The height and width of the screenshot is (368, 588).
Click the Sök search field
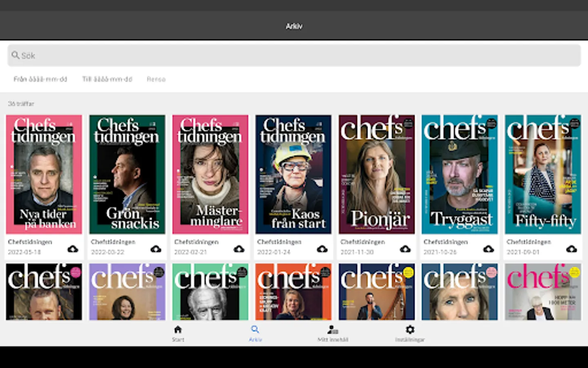(x=294, y=55)
